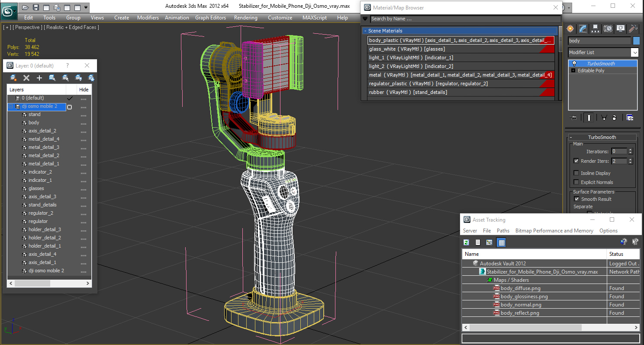Click Create New Layer icon in Layer dialog
This screenshot has width=644, height=345.
click(13, 78)
